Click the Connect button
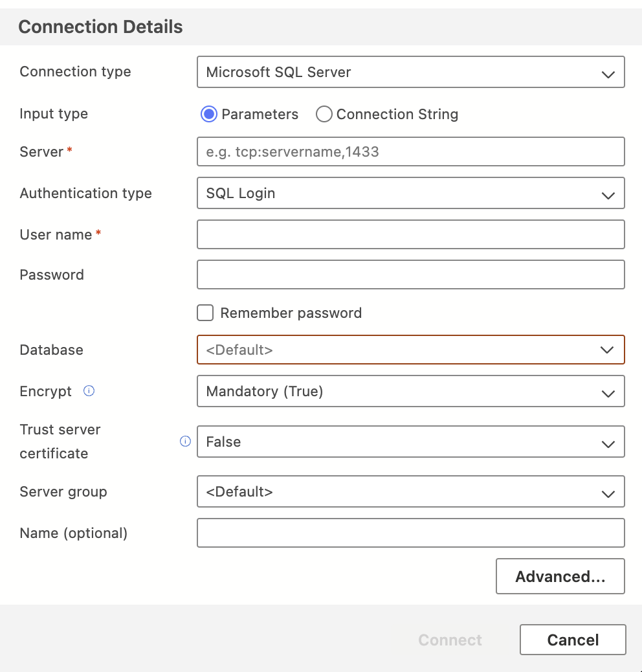 [x=450, y=640]
